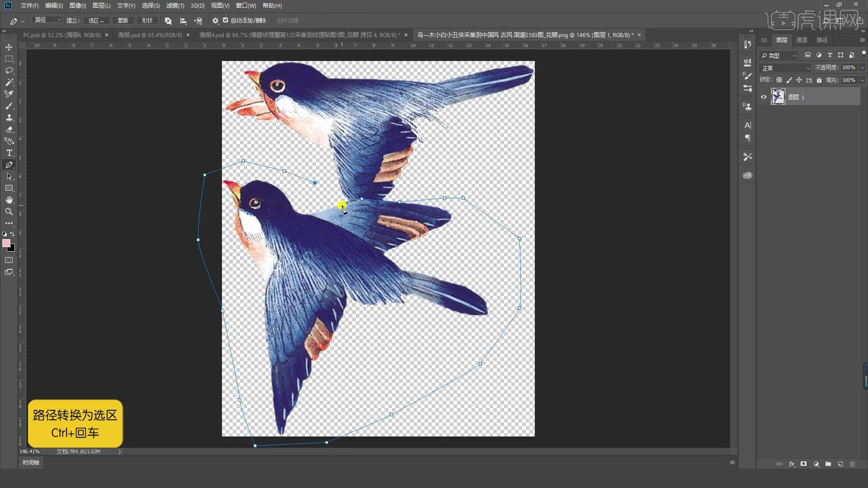Open the Character panel icon
The image size is (868, 488).
coord(747,125)
